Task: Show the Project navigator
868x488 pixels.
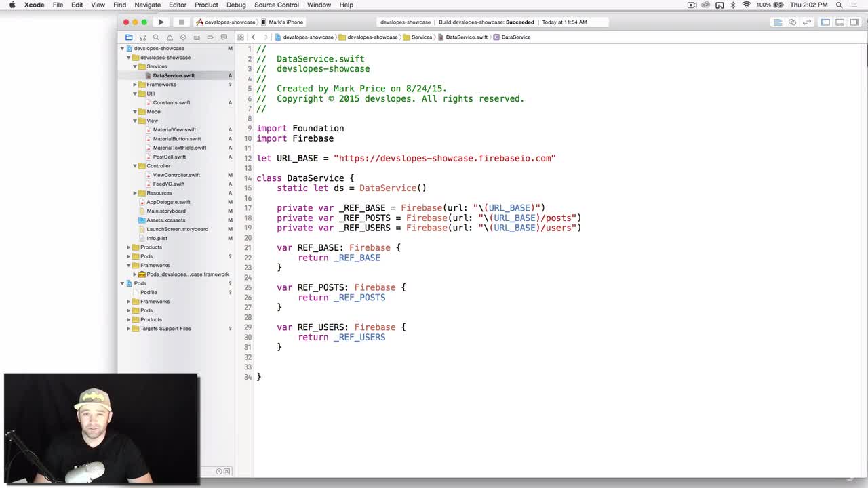Action: point(129,37)
